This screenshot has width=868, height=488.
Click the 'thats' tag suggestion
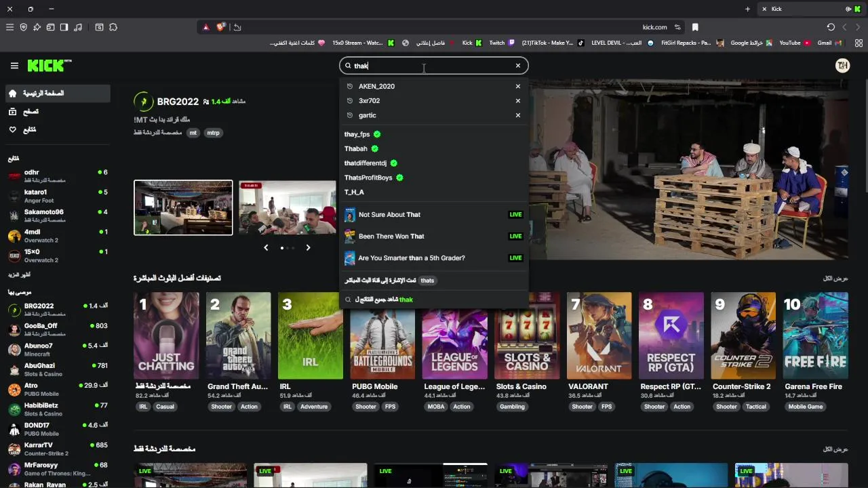coord(427,280)
